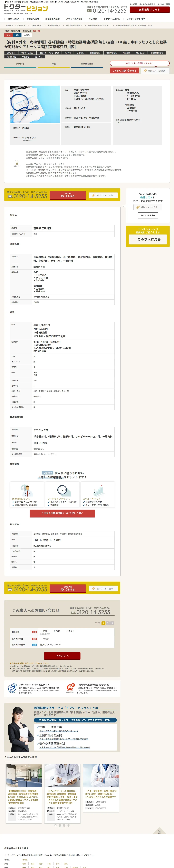
Task: Open the スポット求人検索 navigation menu
Action: [74, 19]
